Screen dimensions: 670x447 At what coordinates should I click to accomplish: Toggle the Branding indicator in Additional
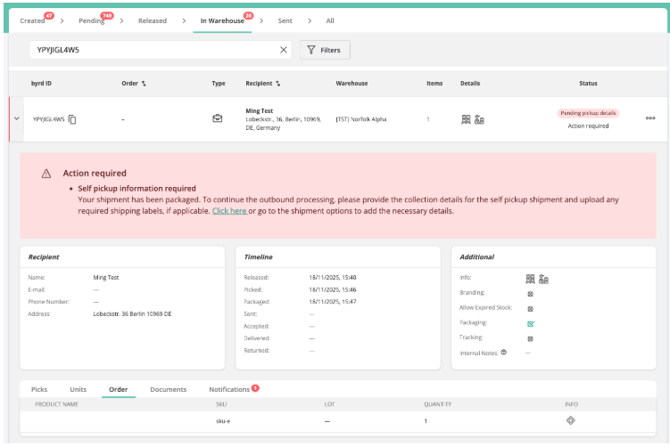tap(530, 294)
